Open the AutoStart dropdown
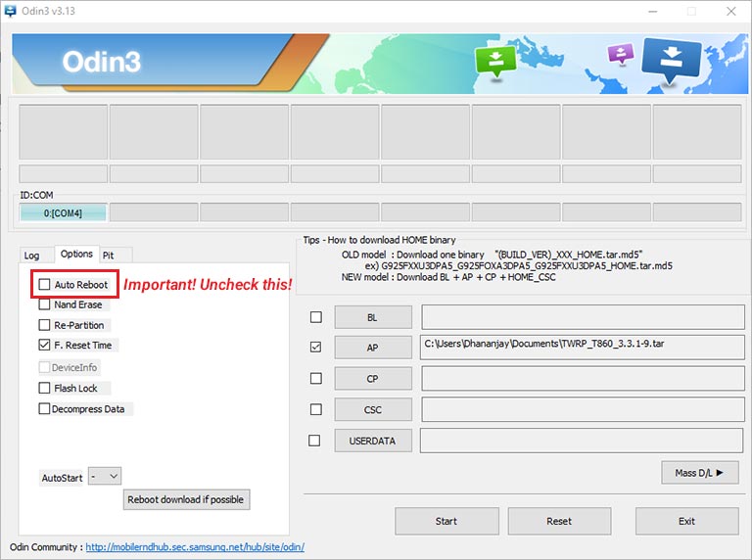Viewport: 752px width, 560px height. coord(105,477)
